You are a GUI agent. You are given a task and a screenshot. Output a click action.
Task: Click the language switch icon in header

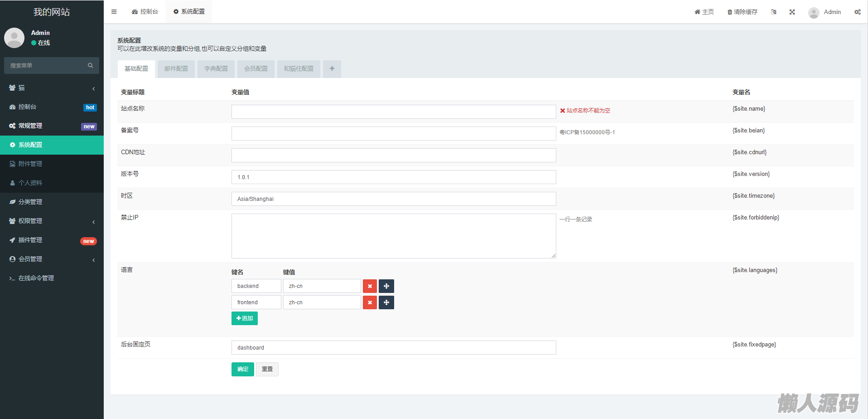point(774,12)
